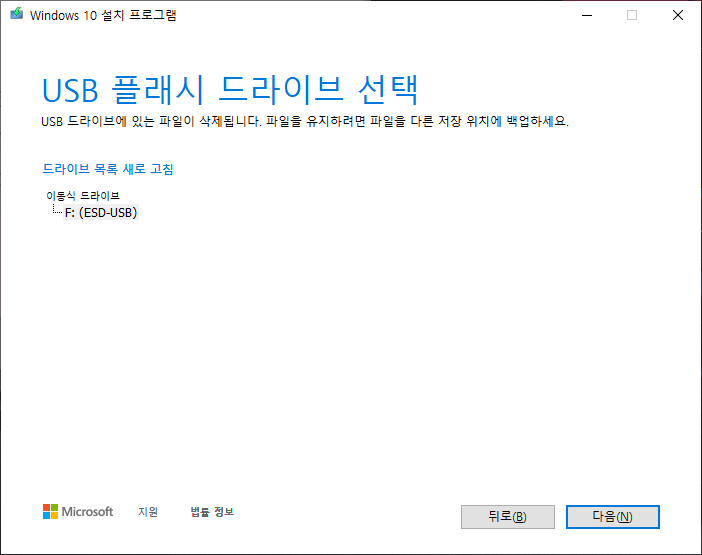702x555 pixels.
Task: Minimize the setup window
Action: [587, 15]
